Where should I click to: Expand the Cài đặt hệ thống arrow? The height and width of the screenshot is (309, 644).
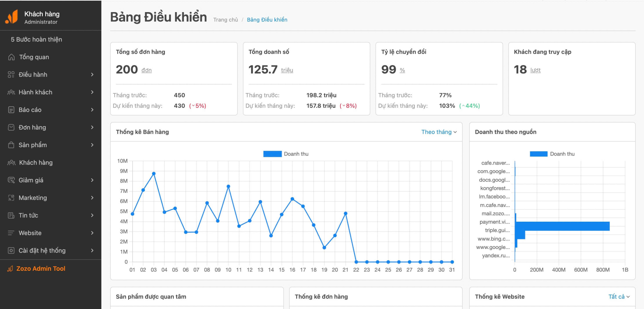pyautogui.click(x=92, y=251)
